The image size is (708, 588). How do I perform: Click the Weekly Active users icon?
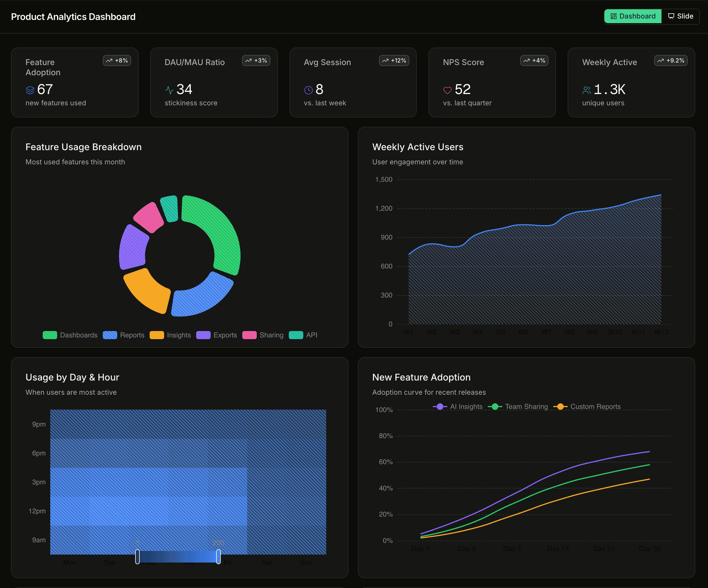[586, 90]
